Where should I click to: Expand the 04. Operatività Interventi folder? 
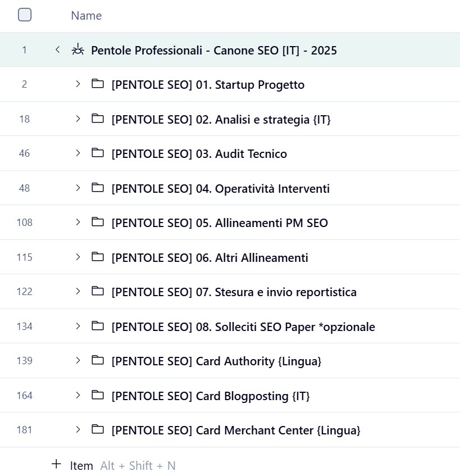78,188
